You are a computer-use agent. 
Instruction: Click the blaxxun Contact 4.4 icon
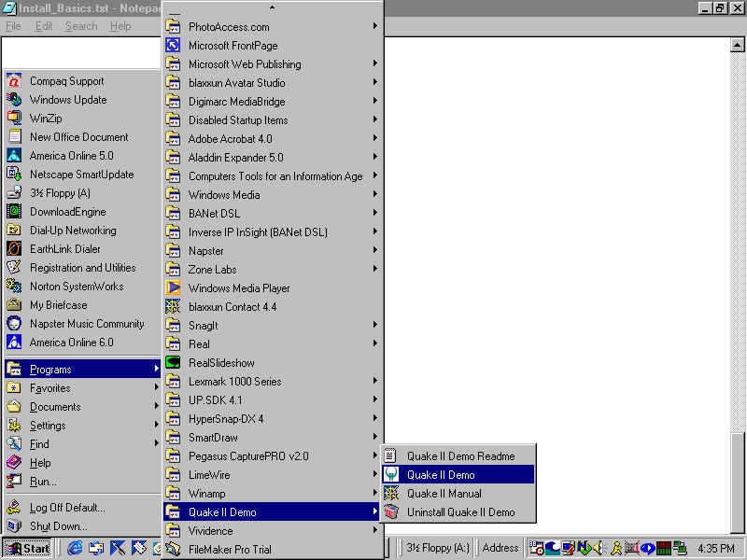tap(173, 307)
